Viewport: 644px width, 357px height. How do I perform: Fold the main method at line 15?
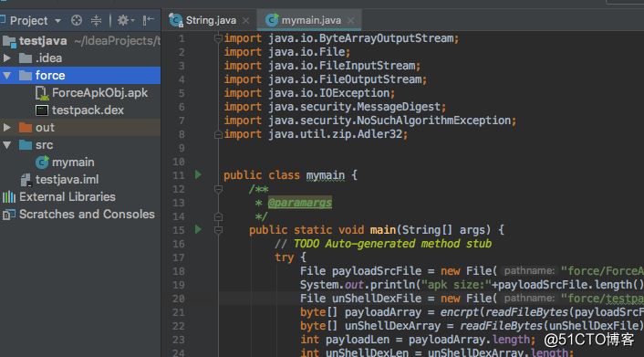tap(218, 230)
